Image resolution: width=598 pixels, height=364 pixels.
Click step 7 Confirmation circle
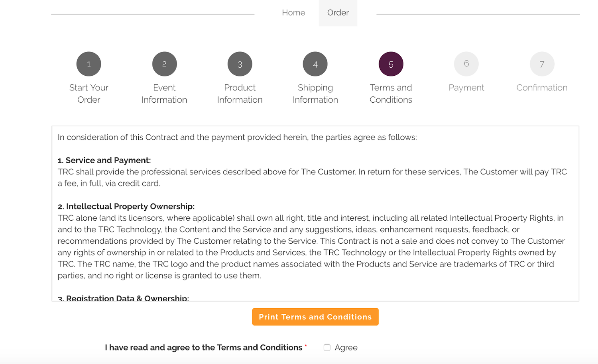tap(542, 64)
